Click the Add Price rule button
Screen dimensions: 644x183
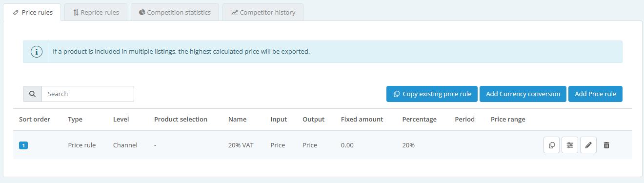pyautogui.click(x=595, y=94)
